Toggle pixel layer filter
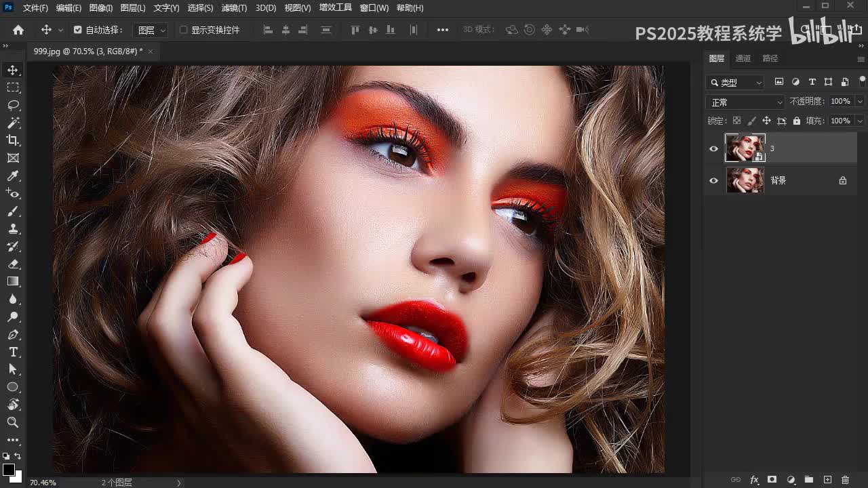The height and width of the screenshot is (488, 868). (779, 82)
